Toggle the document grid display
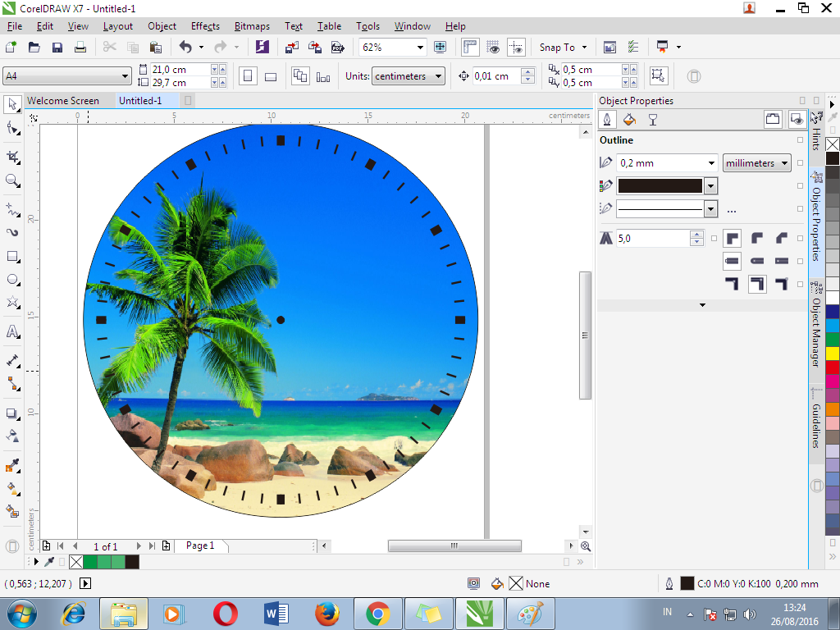 pos(491,47)
